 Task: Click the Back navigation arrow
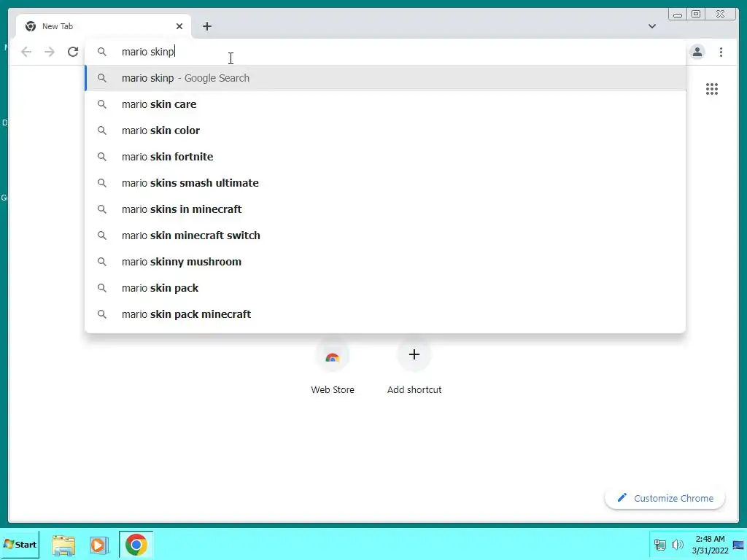pyautogui.click(x=26, y=52)
